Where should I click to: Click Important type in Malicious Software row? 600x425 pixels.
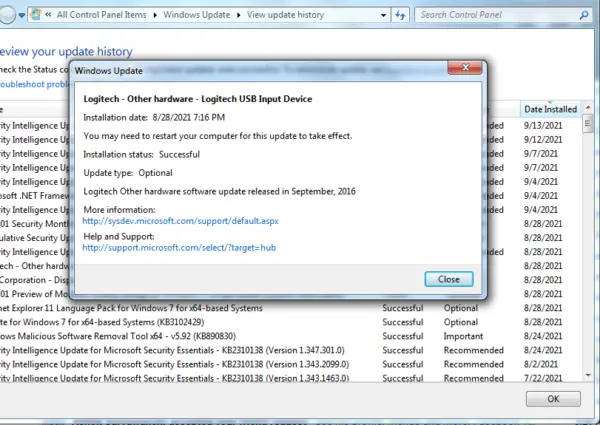coord(463,336)
